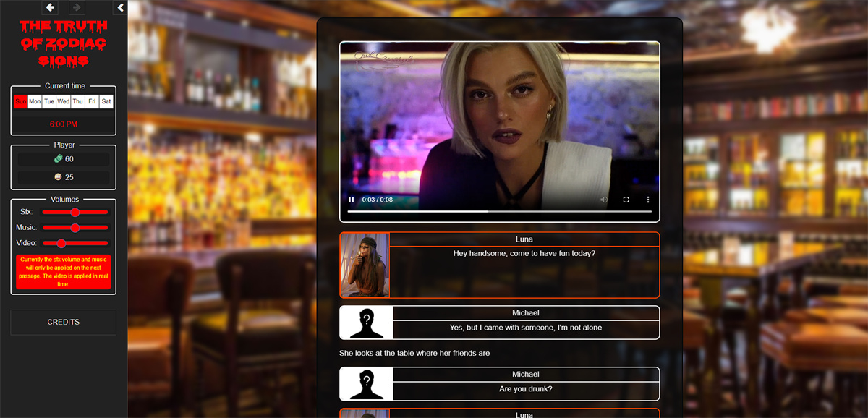Collapse the sidebar with the chevron button

[121, 8]
